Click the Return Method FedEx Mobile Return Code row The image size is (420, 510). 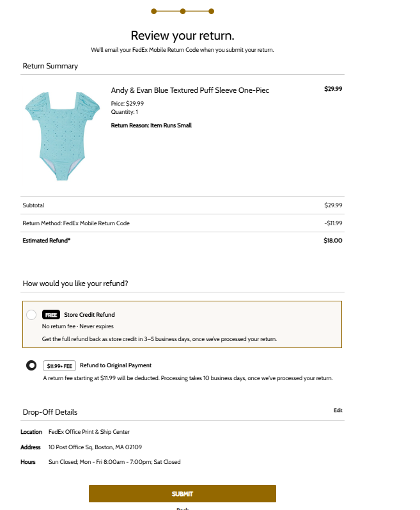(x=182, y=223)
